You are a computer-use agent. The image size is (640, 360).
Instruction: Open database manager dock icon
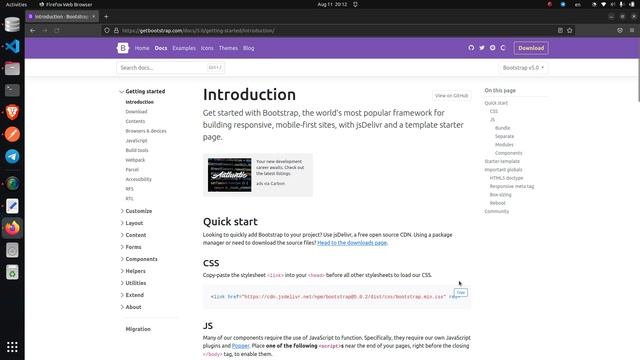[x=12, y=24]
